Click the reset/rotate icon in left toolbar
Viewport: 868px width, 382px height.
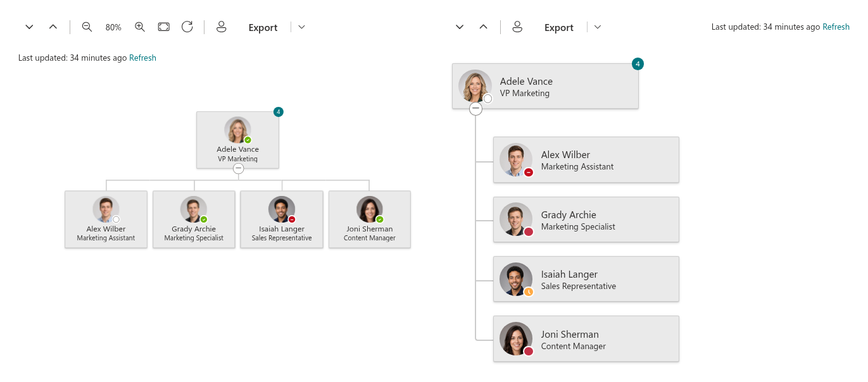(x=187, y=27)
